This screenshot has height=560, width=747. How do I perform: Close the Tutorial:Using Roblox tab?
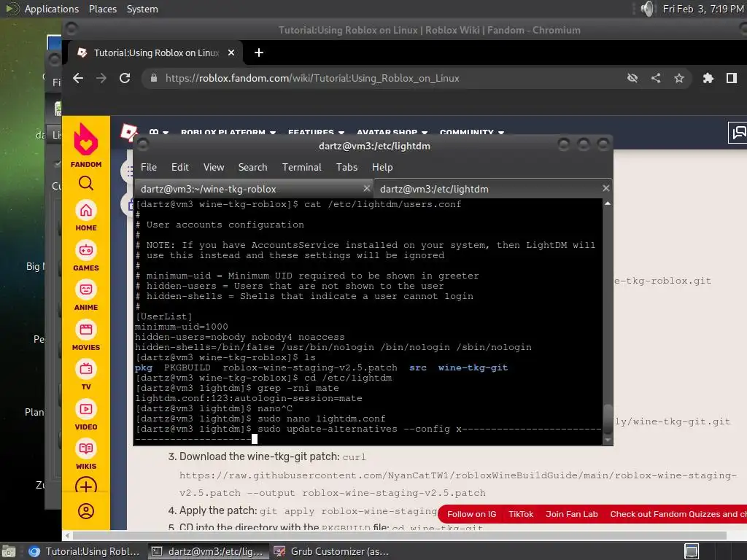[x=231, y=52]
